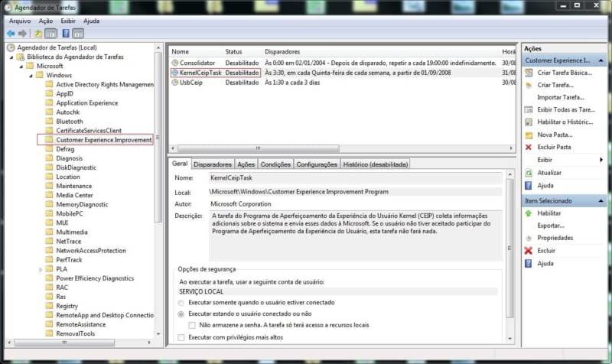Switch to the Disparadores tab

tap(213, 164)
